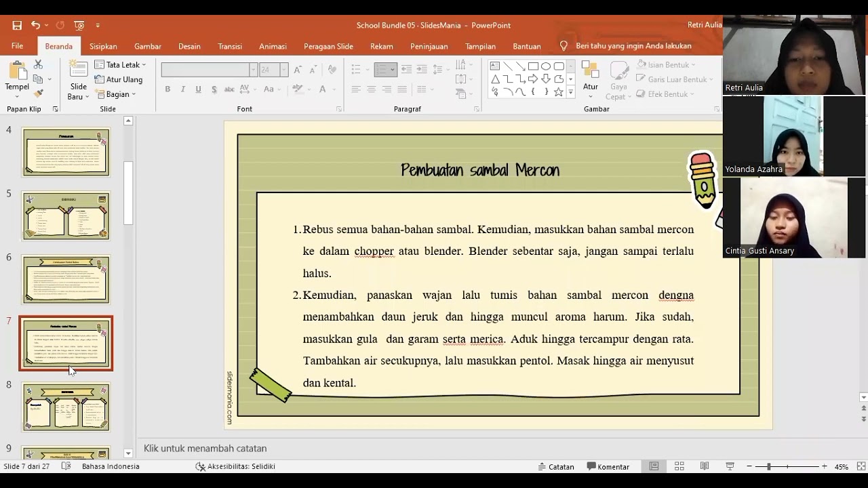Screen dimensions: 868x488
Task: Start slideshow from beginning in Quick Access toolbar
Action: tap(79, 25)
